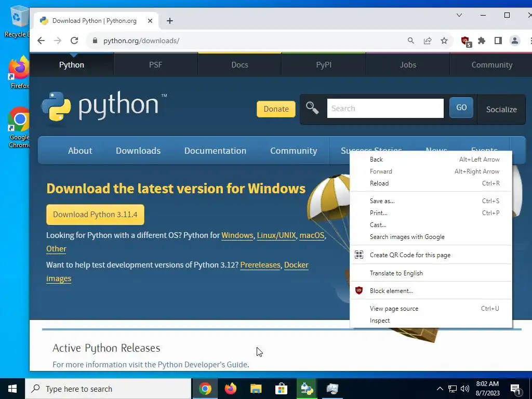Screen dimensions: 532x399
Task: Open File Explorer in the taskbar
Action: coord(256,389)
